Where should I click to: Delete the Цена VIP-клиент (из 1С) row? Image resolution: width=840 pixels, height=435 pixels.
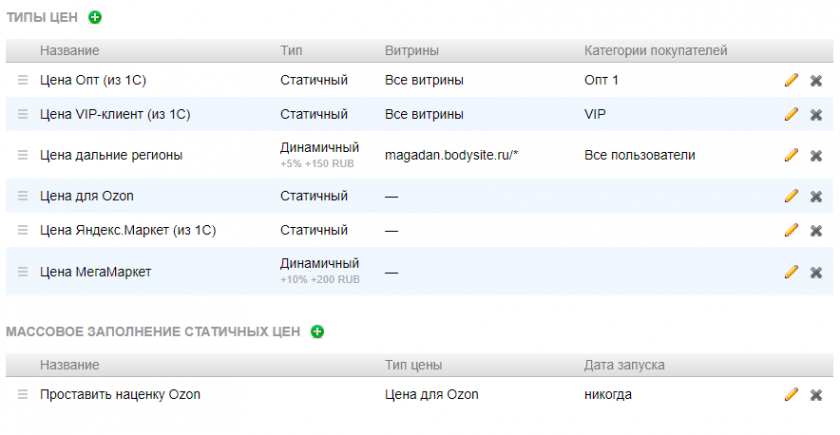click(816, 115)
